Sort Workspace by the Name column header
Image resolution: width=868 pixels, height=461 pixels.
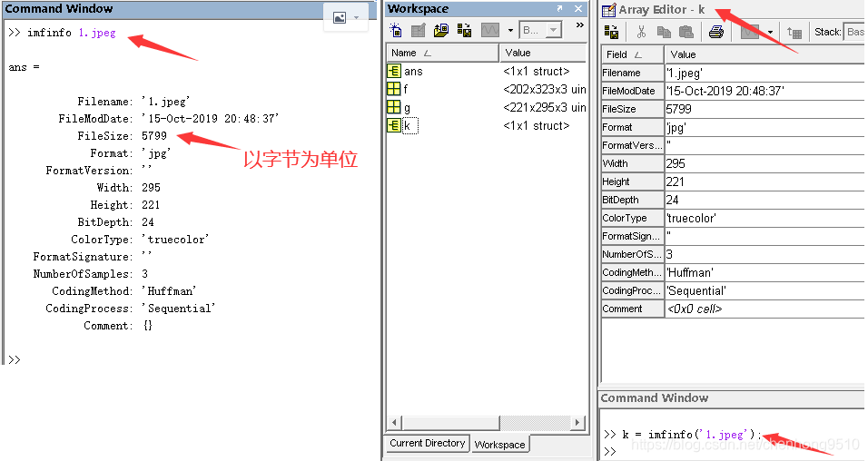[x=442, y=54]
